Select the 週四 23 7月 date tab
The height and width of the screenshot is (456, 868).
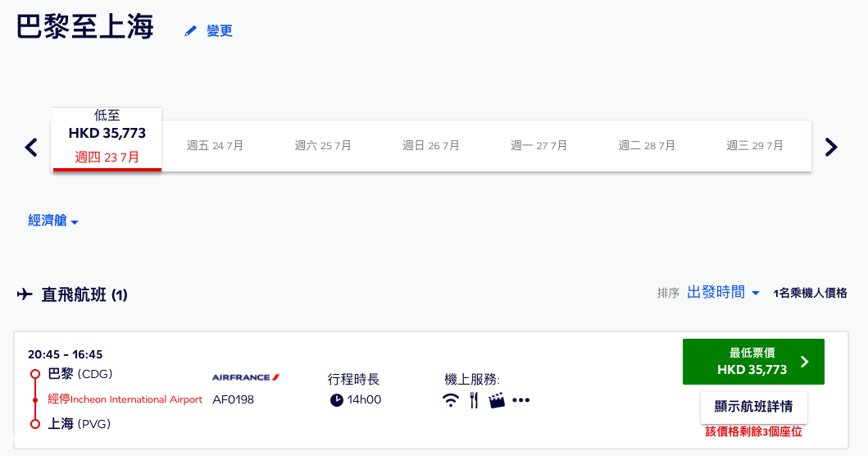[107, 139]
